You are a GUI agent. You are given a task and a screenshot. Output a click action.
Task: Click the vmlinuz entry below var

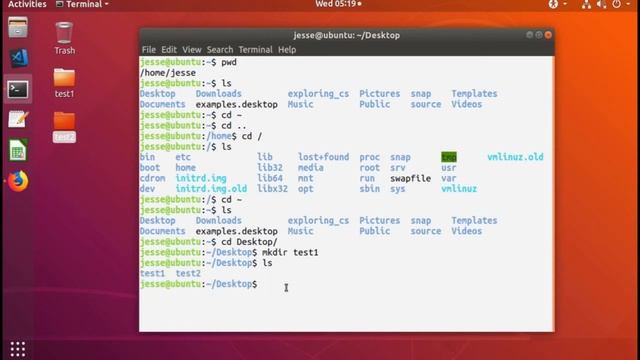tap(459, 189)
